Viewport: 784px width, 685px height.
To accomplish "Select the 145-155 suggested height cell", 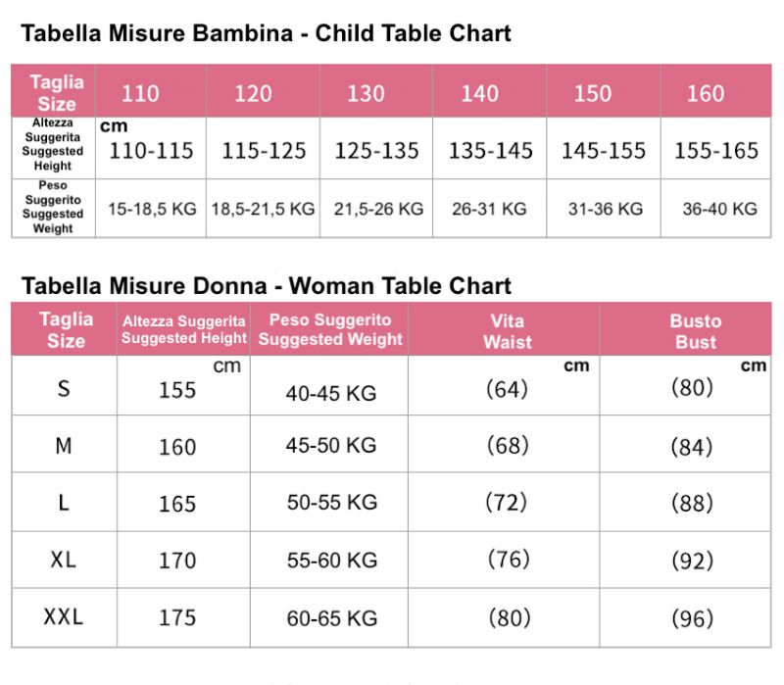I will [x=604, y=151].
